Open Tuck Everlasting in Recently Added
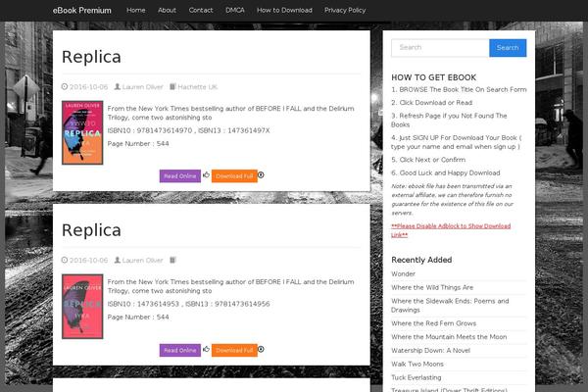The image size is (588, 392). [x=416, y=377]
